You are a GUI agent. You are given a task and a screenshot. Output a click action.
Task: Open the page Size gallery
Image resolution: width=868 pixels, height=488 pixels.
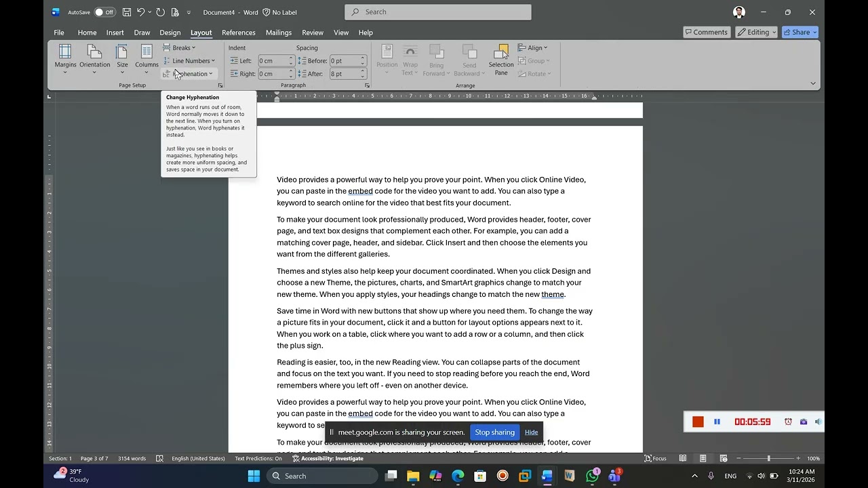click(122, 60)
